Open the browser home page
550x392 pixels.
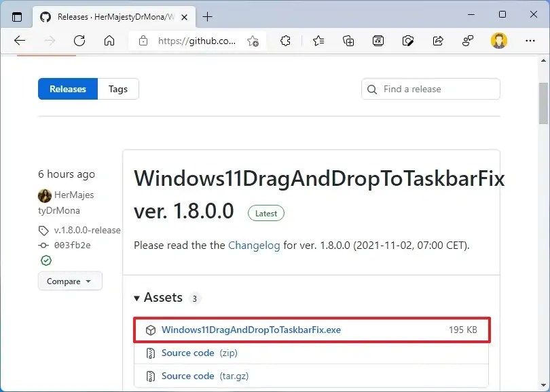pos(109,41)
